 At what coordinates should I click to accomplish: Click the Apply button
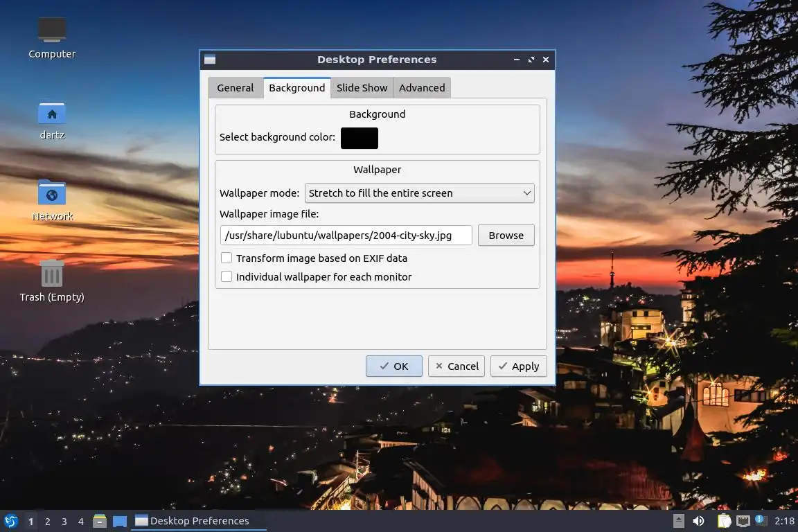(519, 366)
